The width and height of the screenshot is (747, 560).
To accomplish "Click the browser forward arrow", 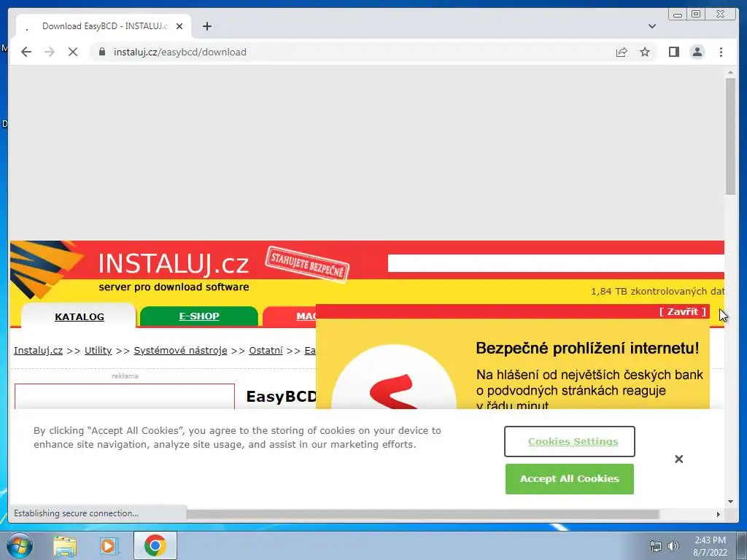I will (x=50, y=52).
